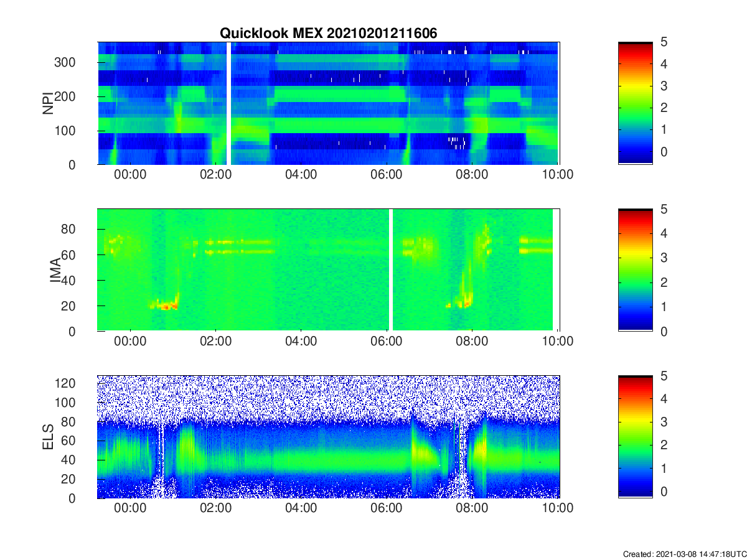Screen dimensions: 747x560
Task: Click the 0 label on NPI color bar
Action: click(664, 151)
